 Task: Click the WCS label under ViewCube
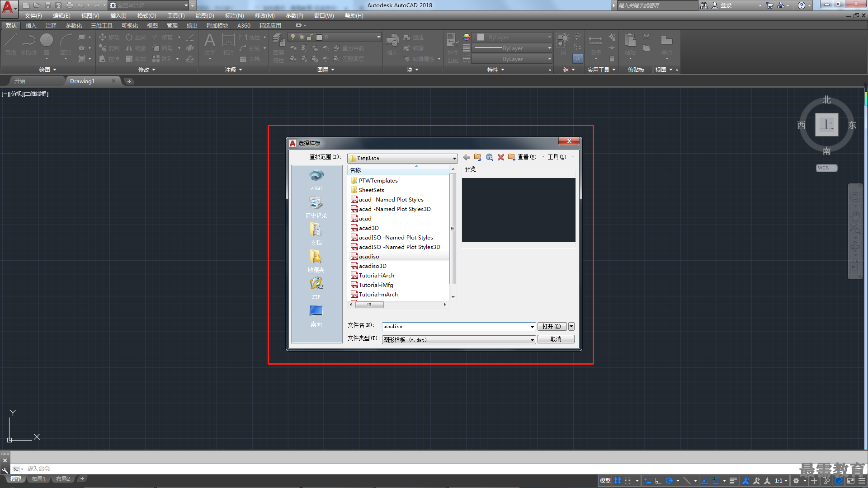tap(826, 168)
